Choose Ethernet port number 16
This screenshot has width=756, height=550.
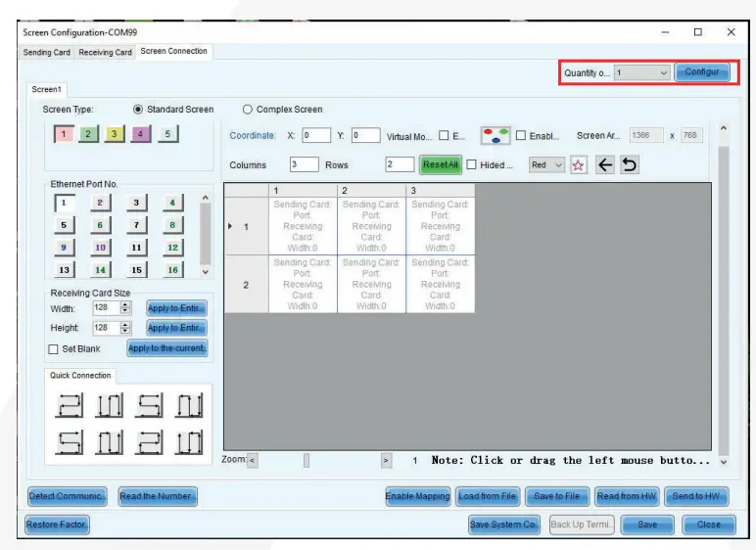[x=172, y=269]
